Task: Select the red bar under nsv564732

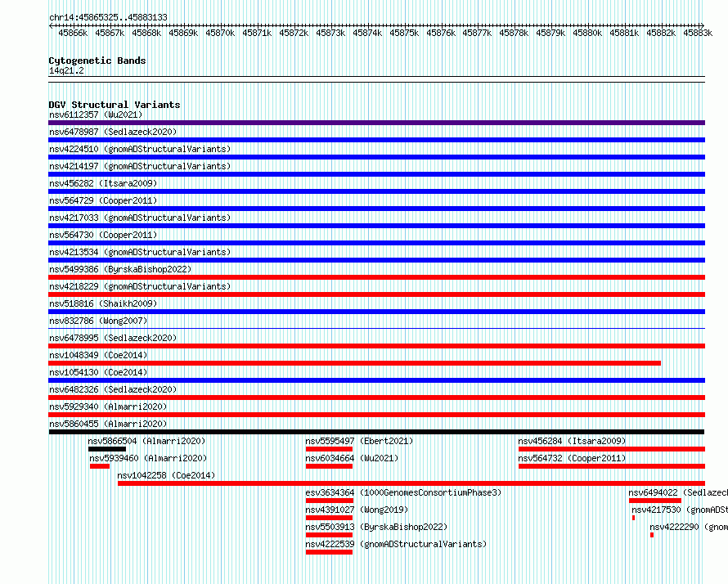Action: pyautogui.click(x=612, y=466)
